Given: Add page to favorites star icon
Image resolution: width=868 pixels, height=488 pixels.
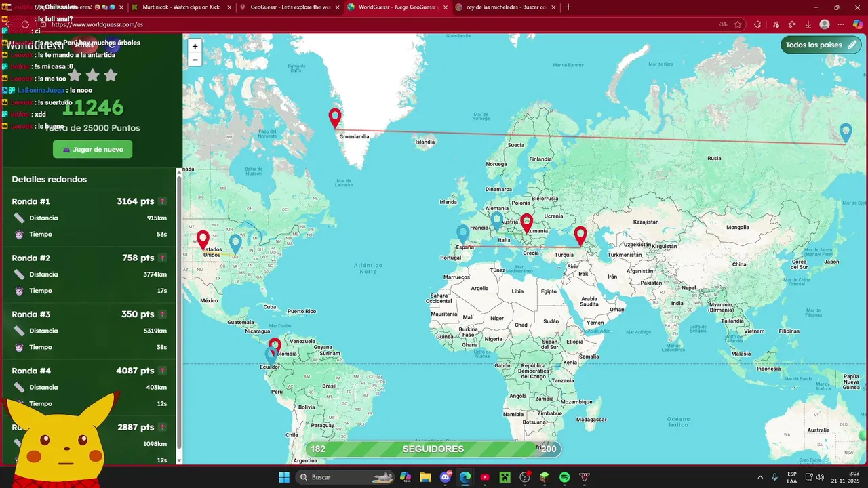Looking at the screenshot, I should point(738,24).
